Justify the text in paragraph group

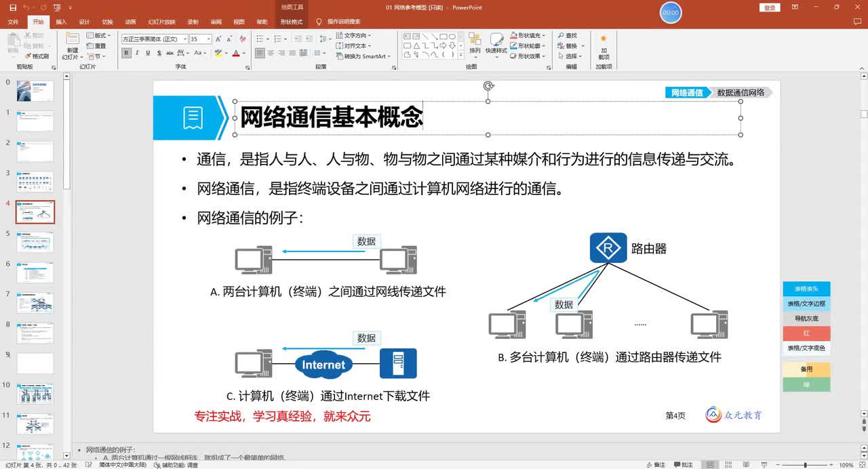click(292, 53)
